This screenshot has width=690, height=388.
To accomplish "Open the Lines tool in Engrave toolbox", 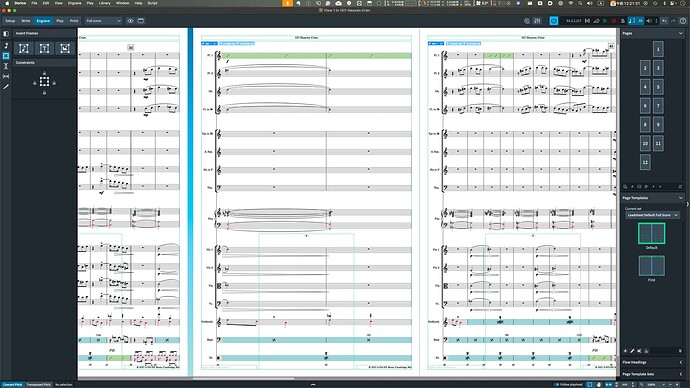I will pyautogui.click(x=6, y=87).
